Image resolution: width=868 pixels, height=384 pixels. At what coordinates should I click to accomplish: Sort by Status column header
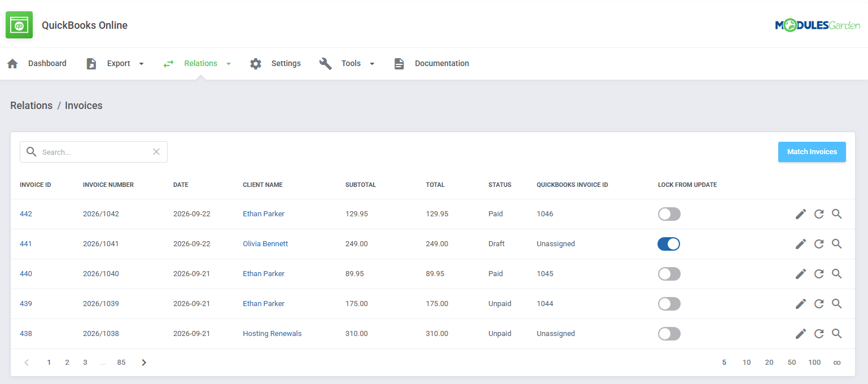coord(500,185)
